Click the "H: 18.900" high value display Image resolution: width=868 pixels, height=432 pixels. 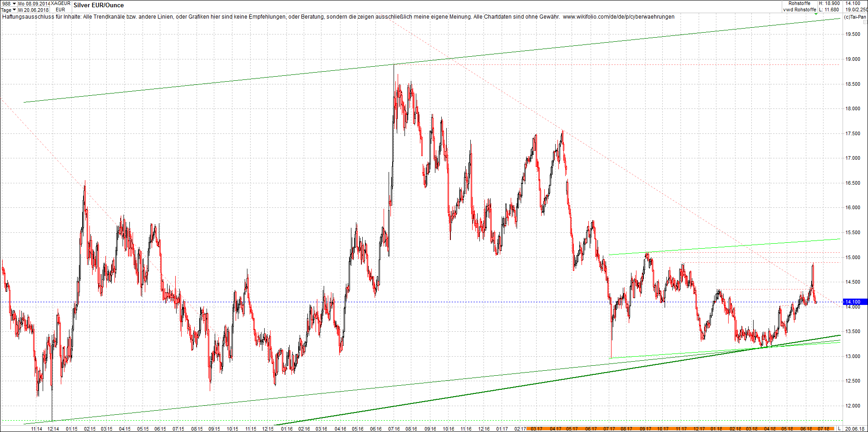point(829,3)
